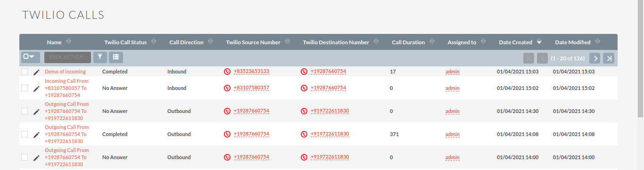Edit the Incoming Call From +83107580357 record pencil
Image resolution: width=644 pixels, height=170 pixels.
37,89
